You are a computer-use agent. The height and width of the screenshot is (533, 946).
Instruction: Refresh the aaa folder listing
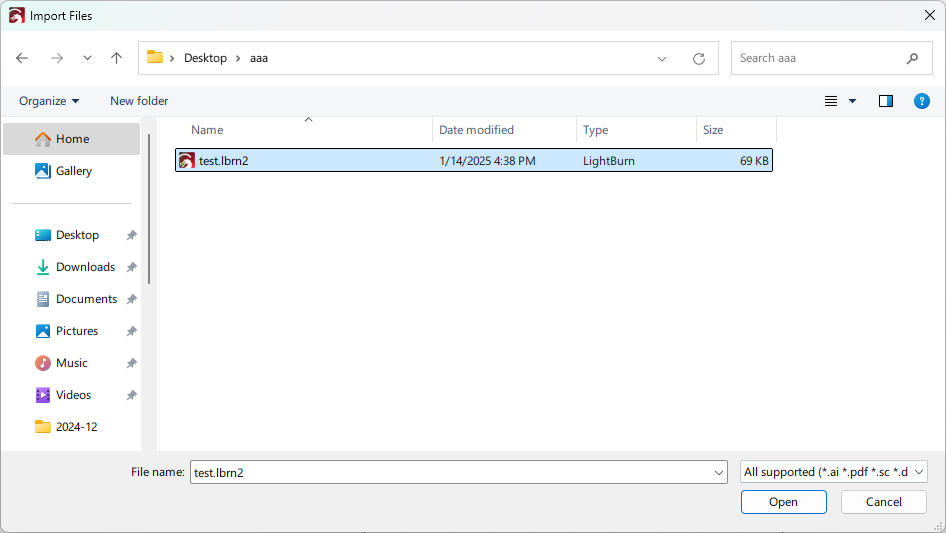point(699,58)
